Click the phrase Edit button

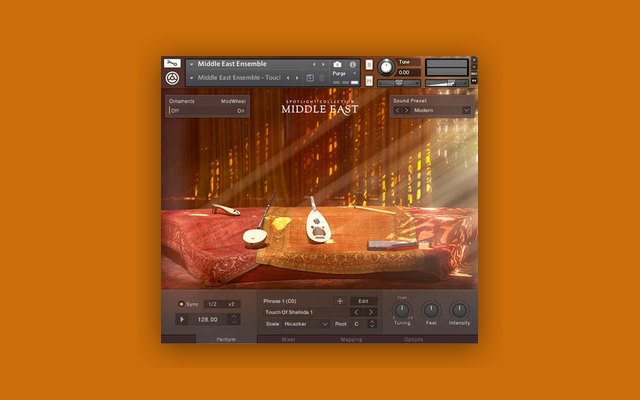tap(363, 301)
